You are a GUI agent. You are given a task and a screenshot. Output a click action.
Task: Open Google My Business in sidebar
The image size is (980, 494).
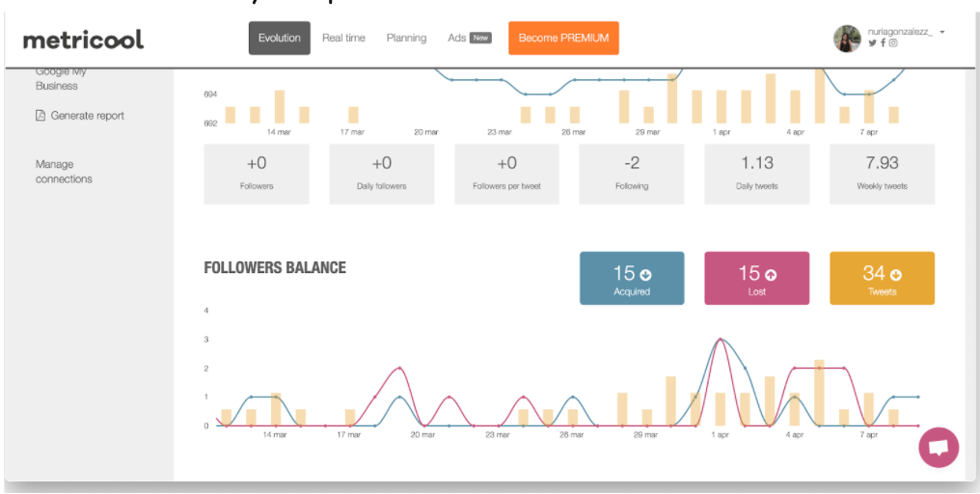(60, 79)
